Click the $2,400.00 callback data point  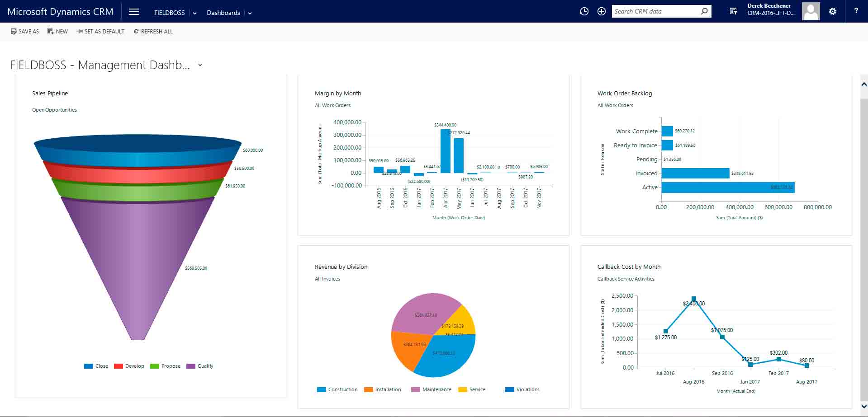point(694,299)
